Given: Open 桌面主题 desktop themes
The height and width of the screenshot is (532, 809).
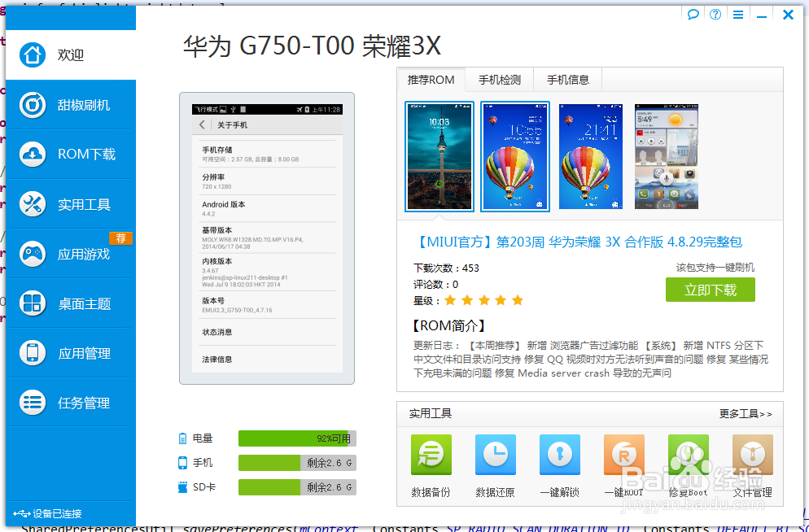Looking at the screenshot, I should (x=71, y=303).
